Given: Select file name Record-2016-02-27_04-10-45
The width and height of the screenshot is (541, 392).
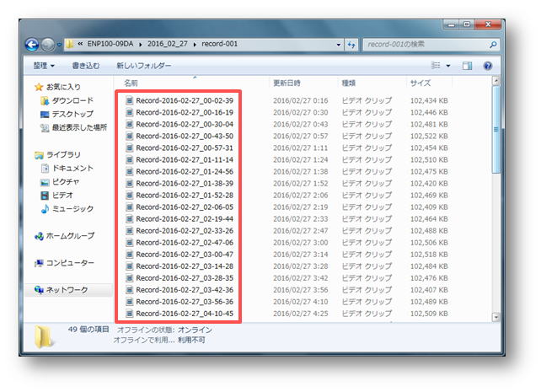Looking at the screenshot, I should pos(185,314).
